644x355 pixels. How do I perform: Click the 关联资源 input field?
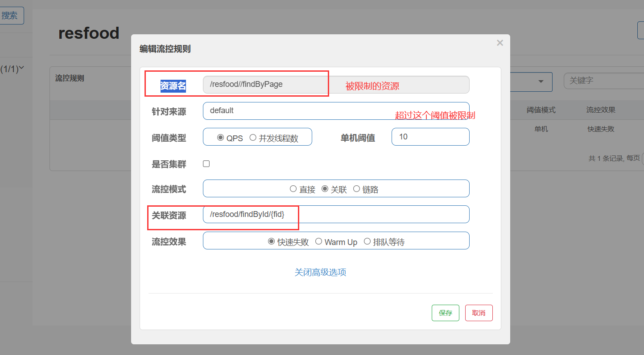[x=336, y=214]
